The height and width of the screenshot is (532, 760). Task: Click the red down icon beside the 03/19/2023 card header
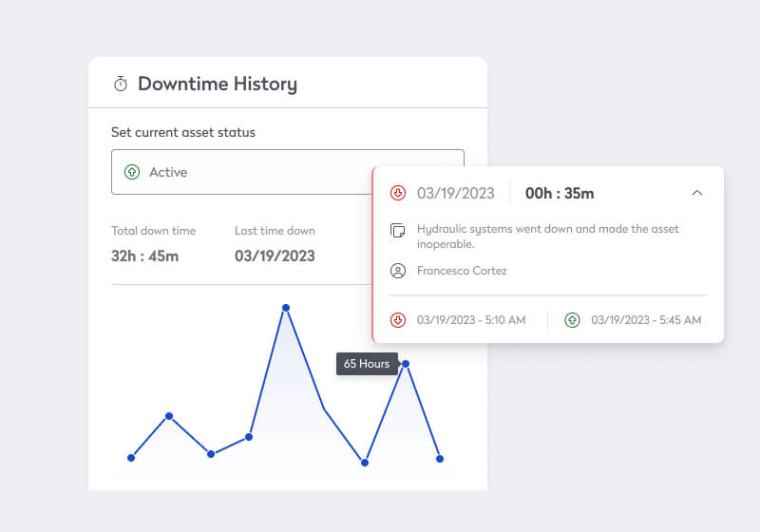pos(398,194)
